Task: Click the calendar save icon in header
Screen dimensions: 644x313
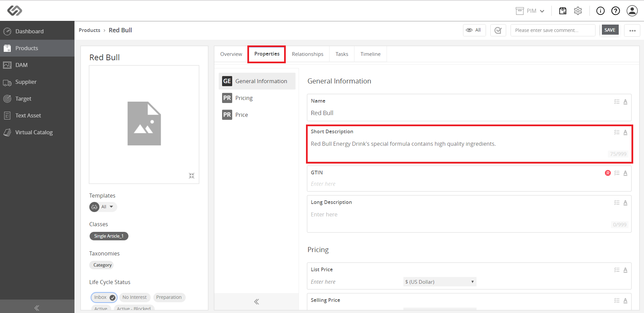Action: [x=563, y=11]
